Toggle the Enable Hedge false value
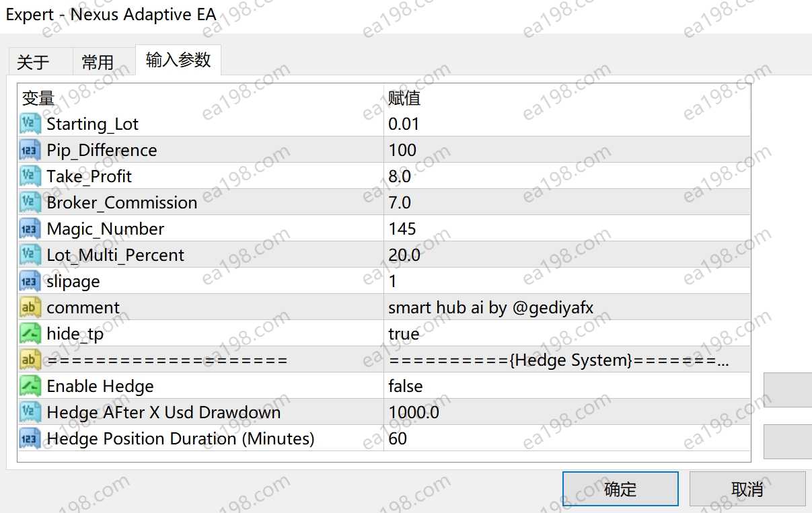 click(406, 387)
